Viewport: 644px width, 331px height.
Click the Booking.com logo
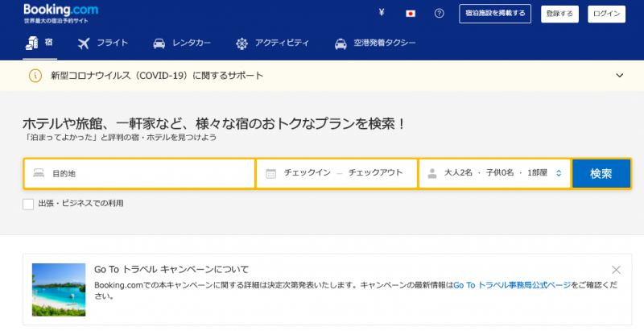coord(61,10)
